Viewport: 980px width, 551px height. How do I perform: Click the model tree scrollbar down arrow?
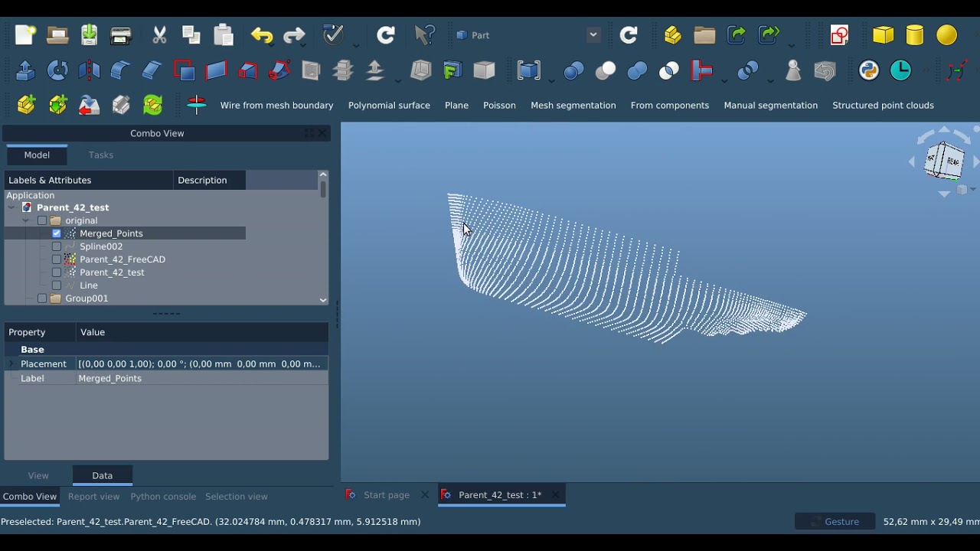pyautogui.click(x=322, y=300)
